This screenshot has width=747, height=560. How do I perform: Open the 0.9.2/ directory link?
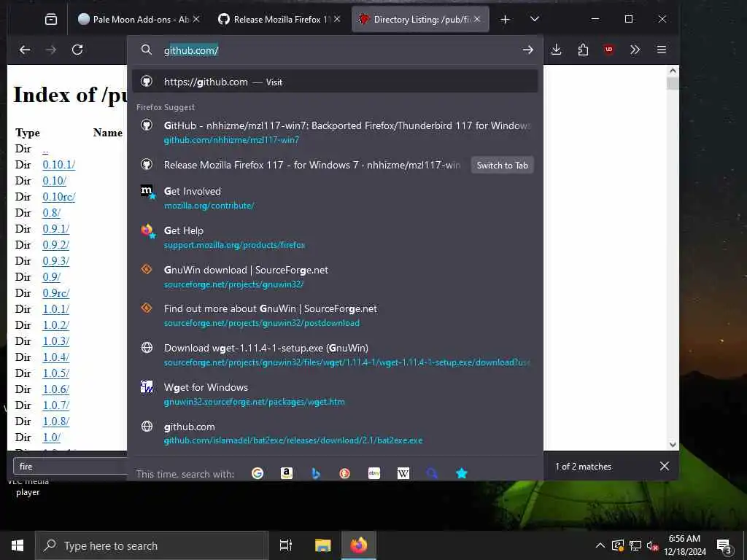pos(55,245)
